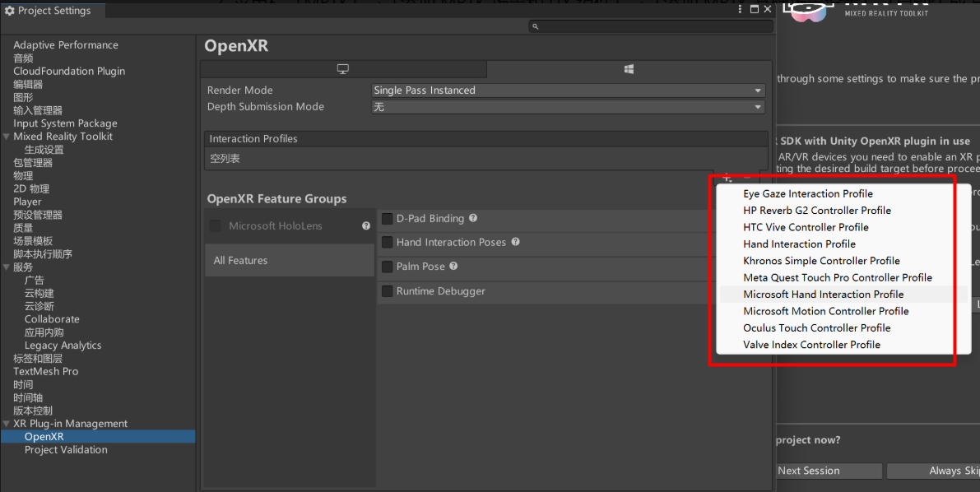Open TextMesh Pro settings
Viewport: 980px width, 492px height.
(x=45, y=371)
